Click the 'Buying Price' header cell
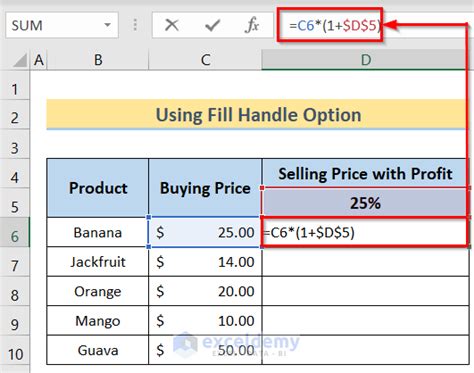 pos(205,188)
